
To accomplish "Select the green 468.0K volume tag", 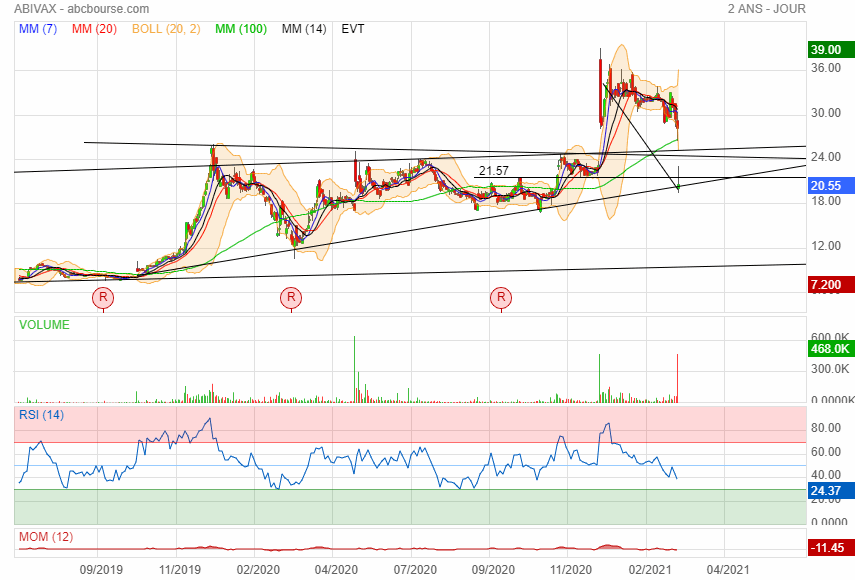I will click(x=831, y=349).
